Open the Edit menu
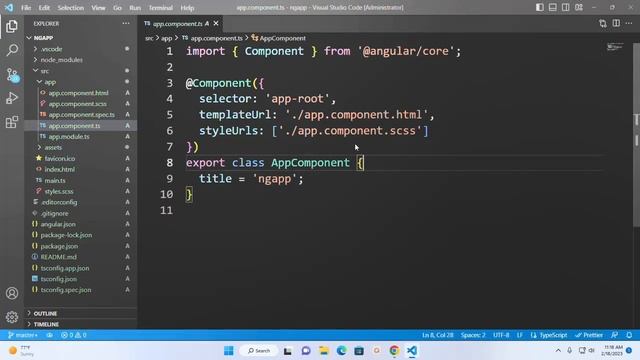Screen dimensions: 640x360 [x=44, y=8]
